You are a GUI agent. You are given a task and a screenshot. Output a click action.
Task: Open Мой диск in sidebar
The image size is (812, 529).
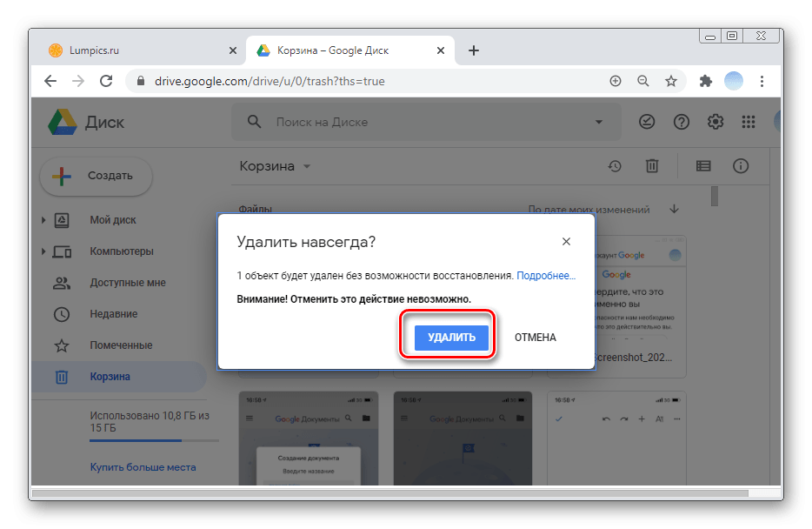[x=113, y=220]
